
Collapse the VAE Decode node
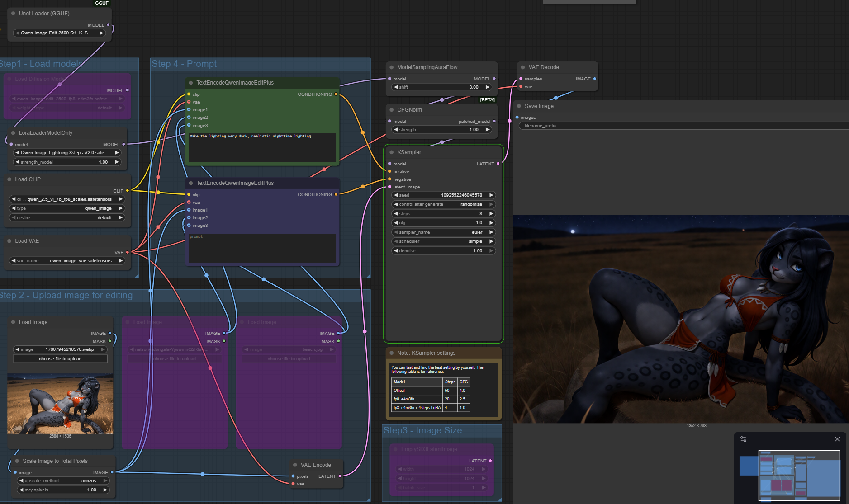pos(522,67)
